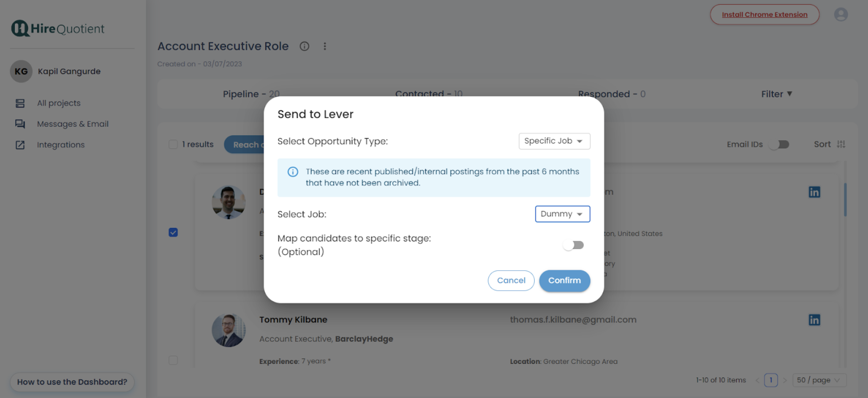
Task: Click the All projects sidebar icon
Action: (20, 103)
